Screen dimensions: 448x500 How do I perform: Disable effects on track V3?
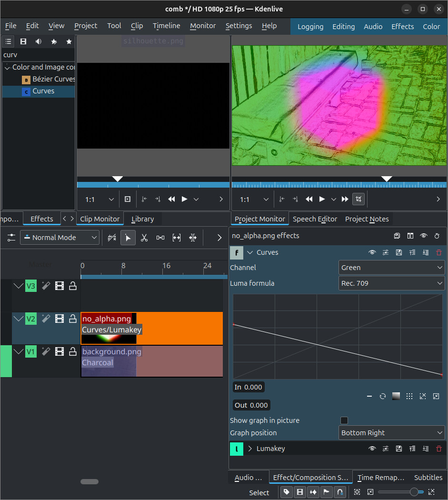[x=46, y=286]
